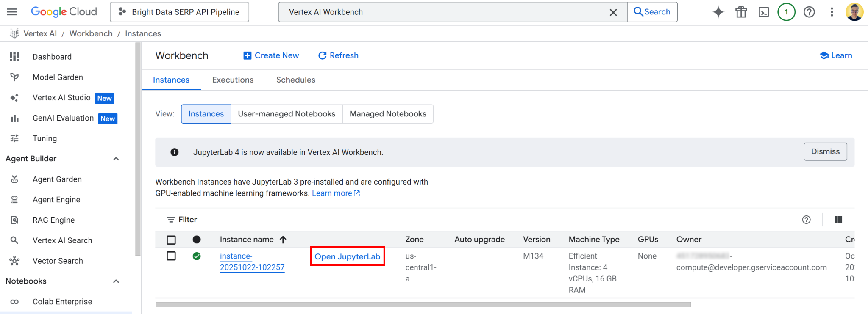Image resolution: width=868 pixels, height=314 pixels.
Task: Open the Bright Data SERP project picker
Action: [179, 12]
